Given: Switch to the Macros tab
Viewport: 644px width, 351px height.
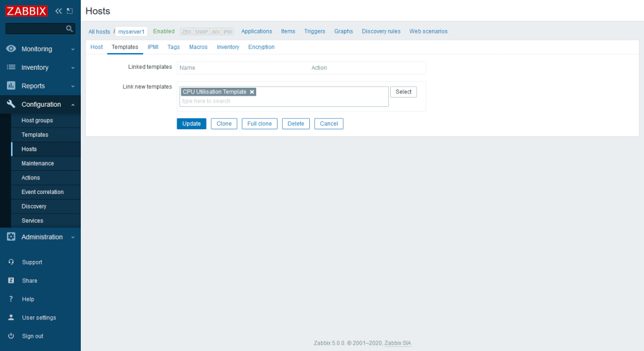Looking at the screenshot, I should point(198,47).
